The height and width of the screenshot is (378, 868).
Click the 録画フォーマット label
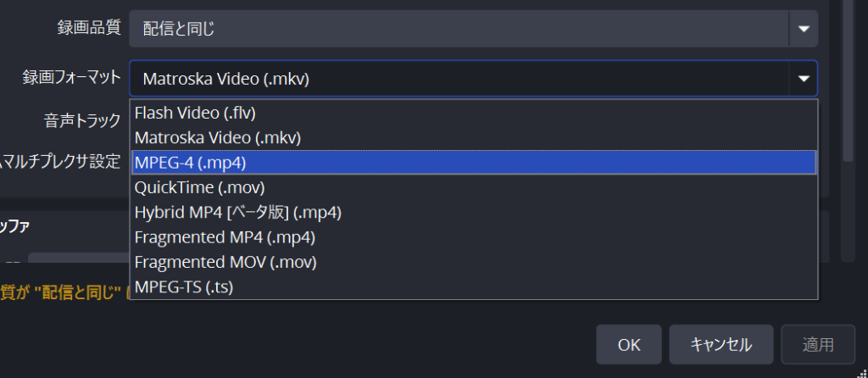(71, 78)
